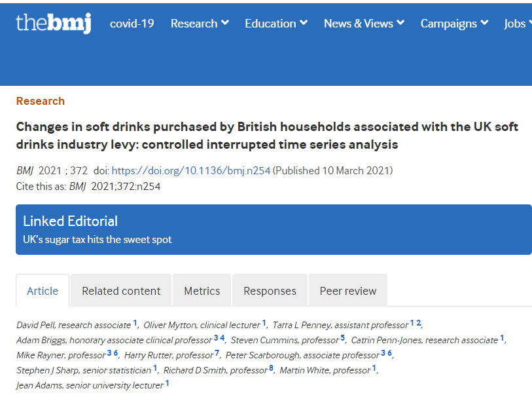
Task: Click affiliation 1 next to David Pell
Action: [135, 323]
